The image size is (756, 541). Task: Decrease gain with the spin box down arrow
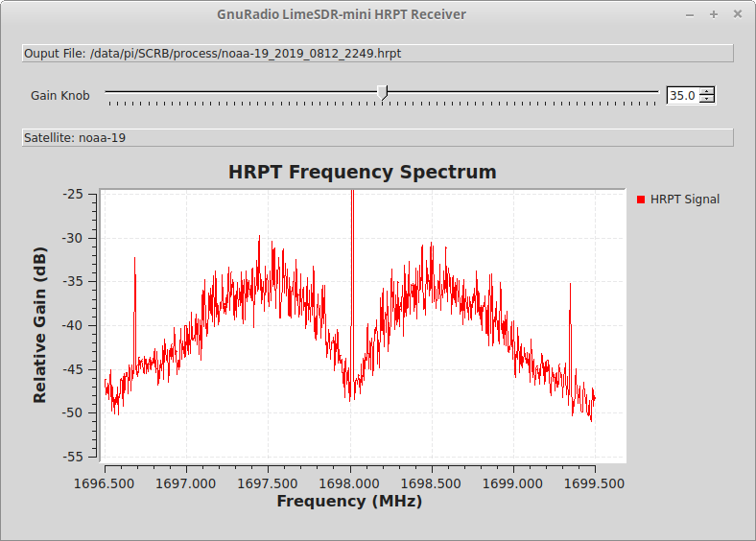click(707, 100)
